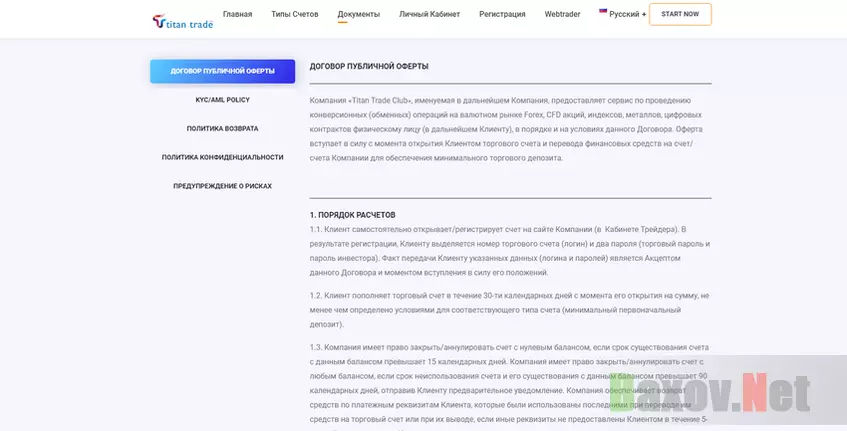Click the START NOW button
This screenshot has width=847, height=431.
(x=680, y=14)
